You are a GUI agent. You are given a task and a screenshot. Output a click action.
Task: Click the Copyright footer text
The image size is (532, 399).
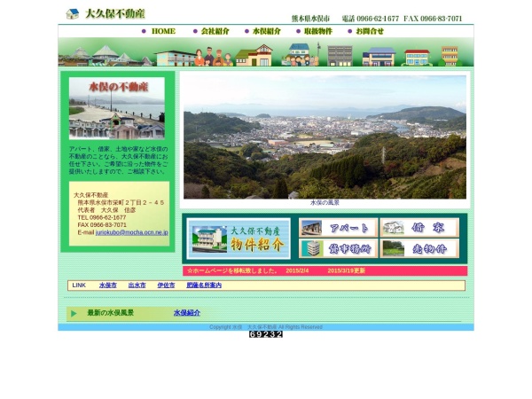(x=266, y=327)
